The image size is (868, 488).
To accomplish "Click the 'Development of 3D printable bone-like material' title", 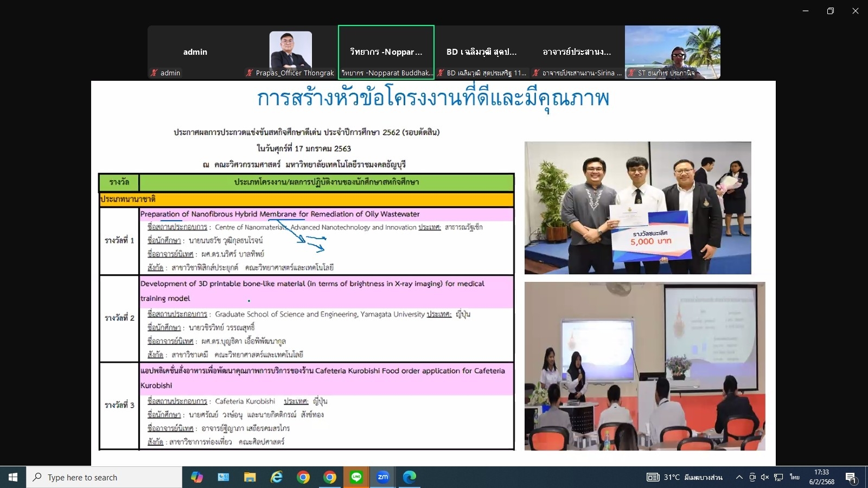I will (312, 291).
